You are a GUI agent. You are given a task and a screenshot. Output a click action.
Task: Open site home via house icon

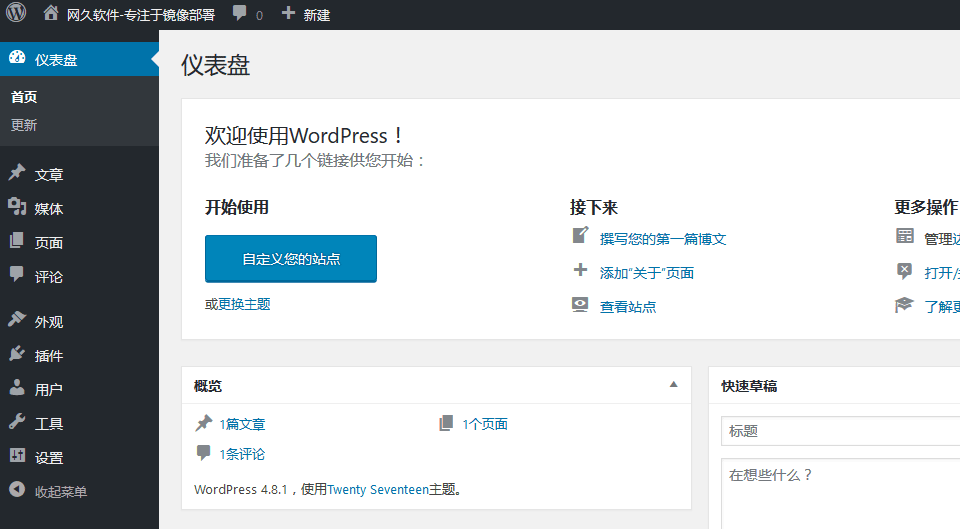tap(51, 14)
